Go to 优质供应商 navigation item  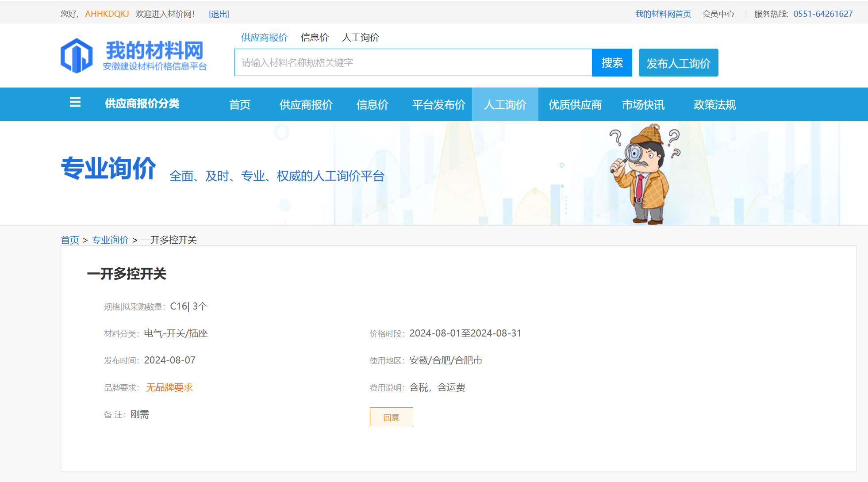coord(575,105)
